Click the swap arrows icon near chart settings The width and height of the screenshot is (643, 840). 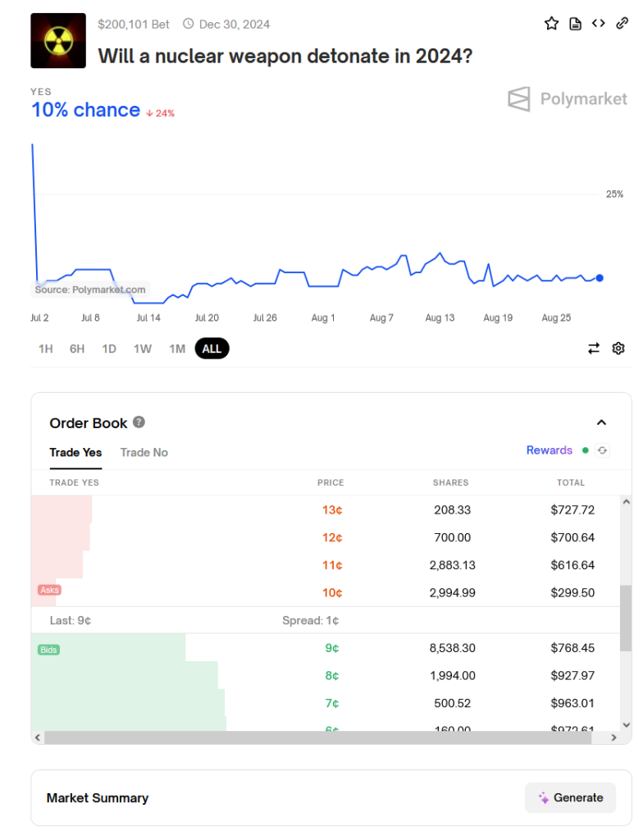593,348
